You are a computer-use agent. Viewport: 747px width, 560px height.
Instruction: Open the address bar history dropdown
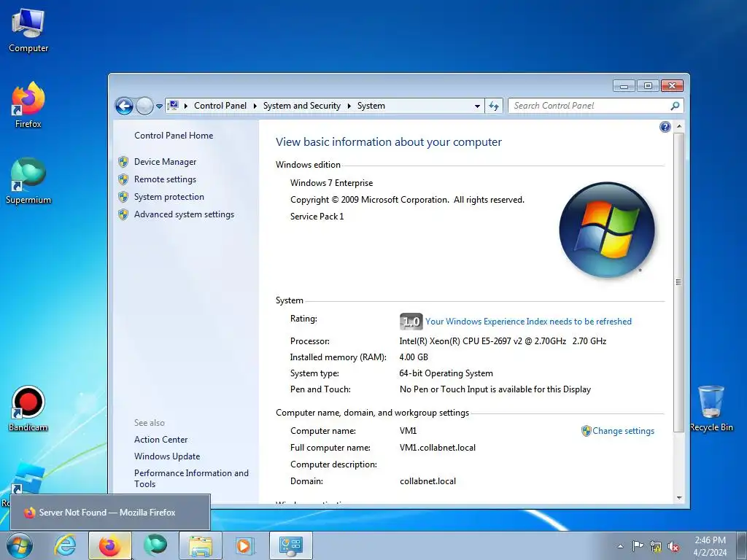(x=477, y=106)
